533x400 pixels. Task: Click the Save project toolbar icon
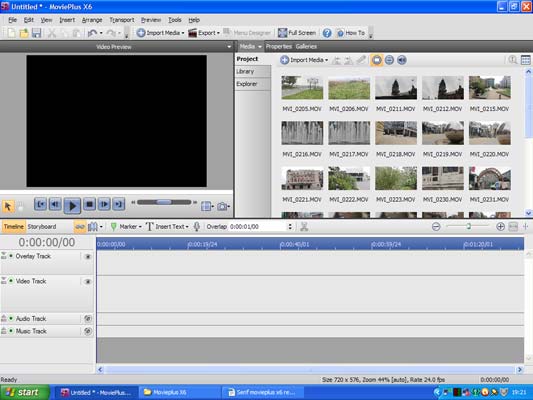[36, 33]
